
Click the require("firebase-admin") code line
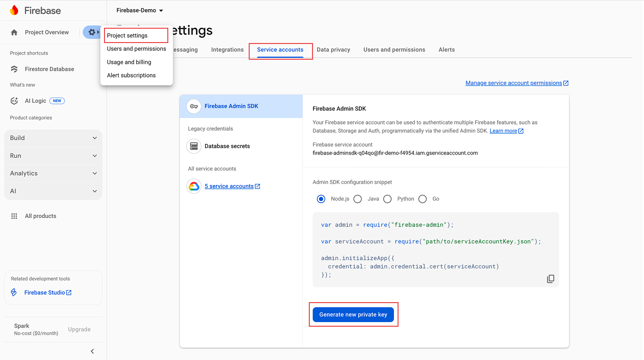[387, 225]
